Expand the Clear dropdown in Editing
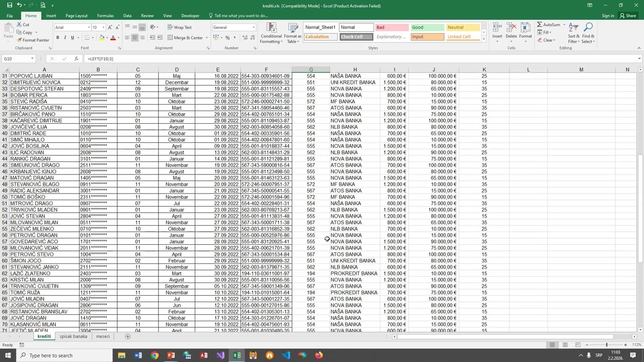The image size is (644, 362). [555, 40]
